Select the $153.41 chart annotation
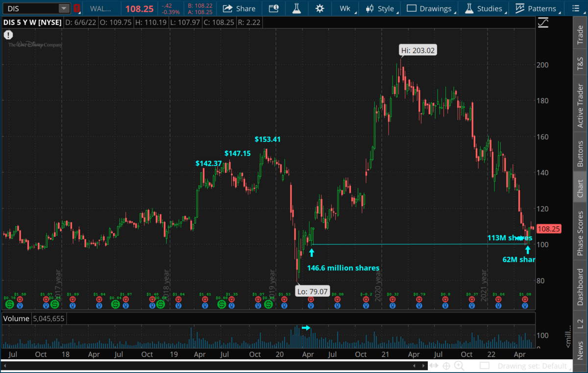This screenshot has width=588, height=373. (268, 140)
